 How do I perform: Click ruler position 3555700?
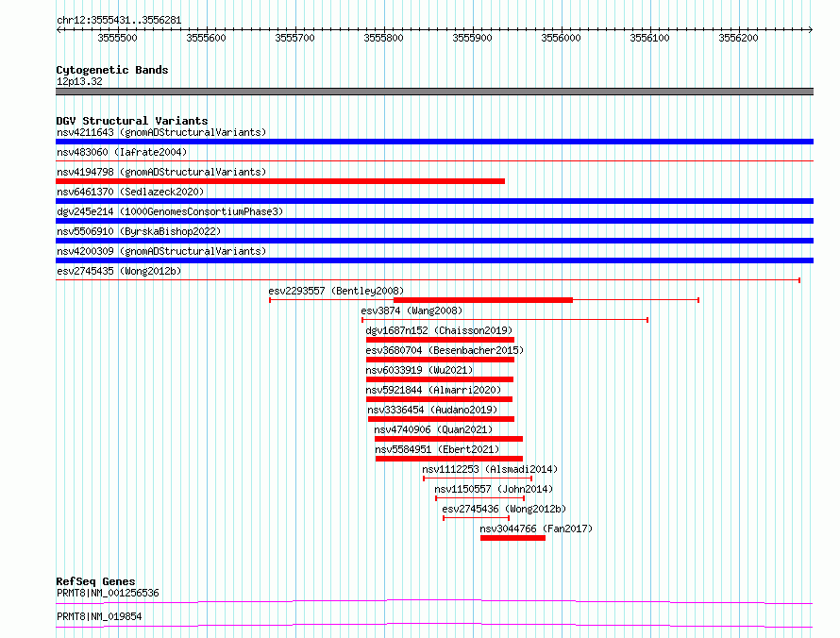point(294,38)
